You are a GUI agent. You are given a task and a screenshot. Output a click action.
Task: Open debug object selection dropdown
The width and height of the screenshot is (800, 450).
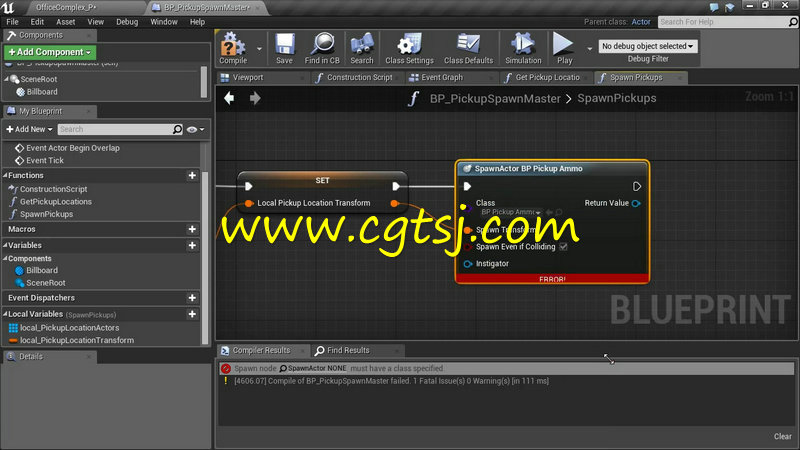[647, 46]
